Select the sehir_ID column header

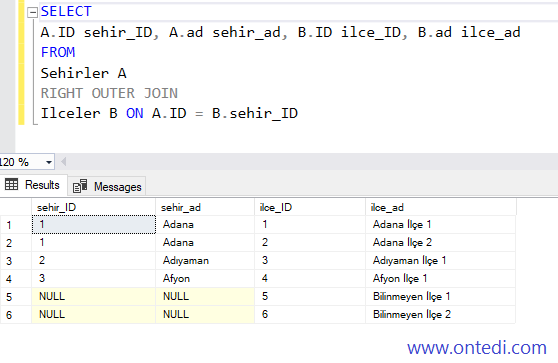tap(94, 207)
